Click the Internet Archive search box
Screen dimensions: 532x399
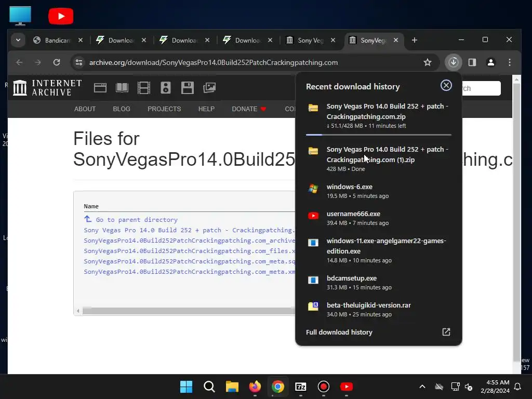pos(481,88)
